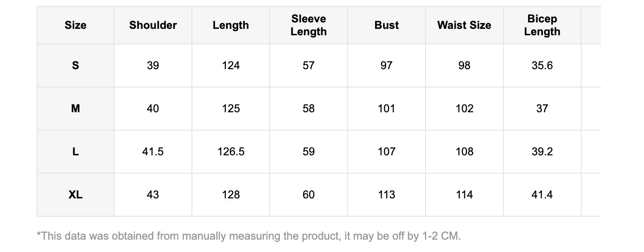This screenshot has width=644, height=252.
Task: Click the 35.6 bicep length cell
Action: click(x=542, y=66)
